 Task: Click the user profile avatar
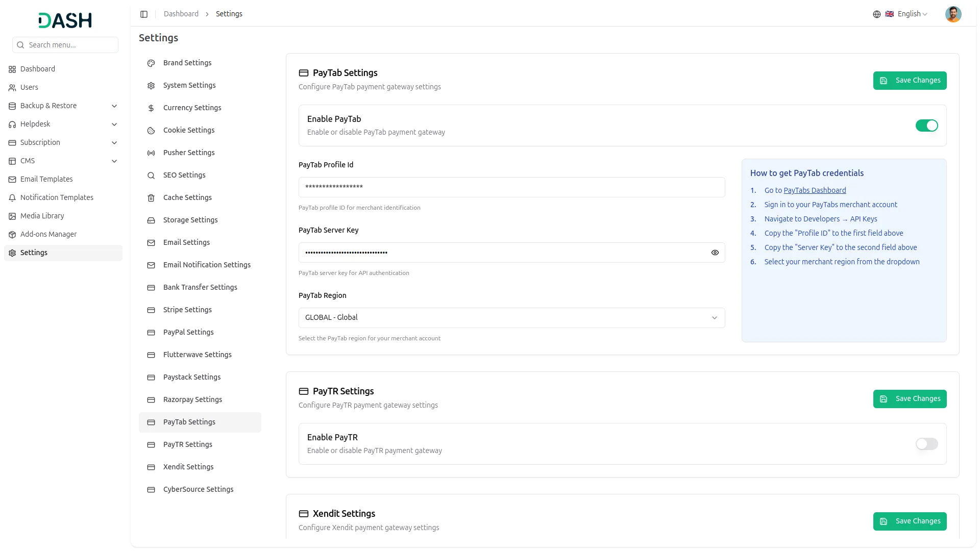click(952, 14)
